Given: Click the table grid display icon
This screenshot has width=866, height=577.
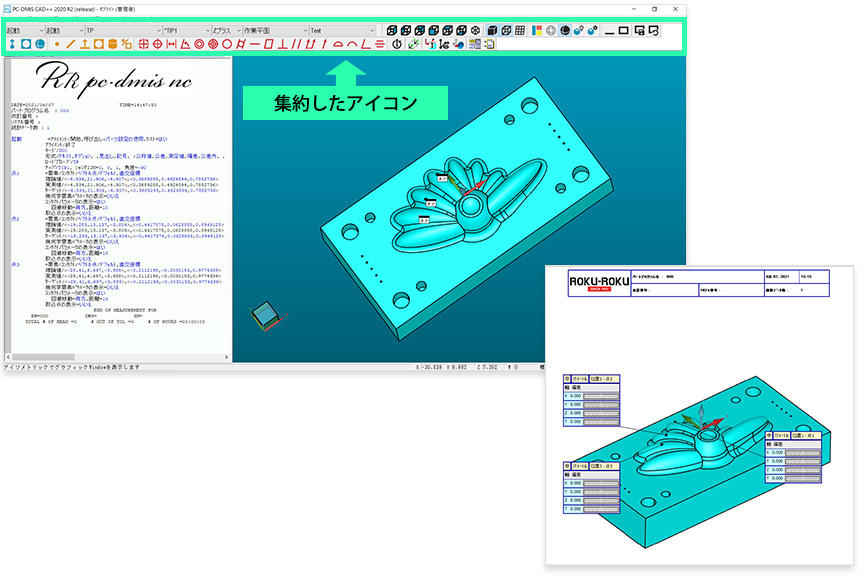Looking at the screenshot, I should (520, 30).
